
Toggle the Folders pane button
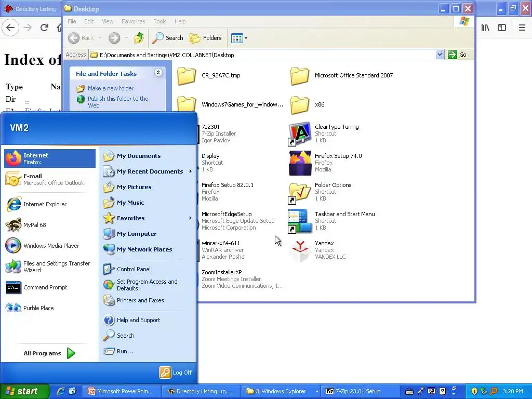(206, 38)
